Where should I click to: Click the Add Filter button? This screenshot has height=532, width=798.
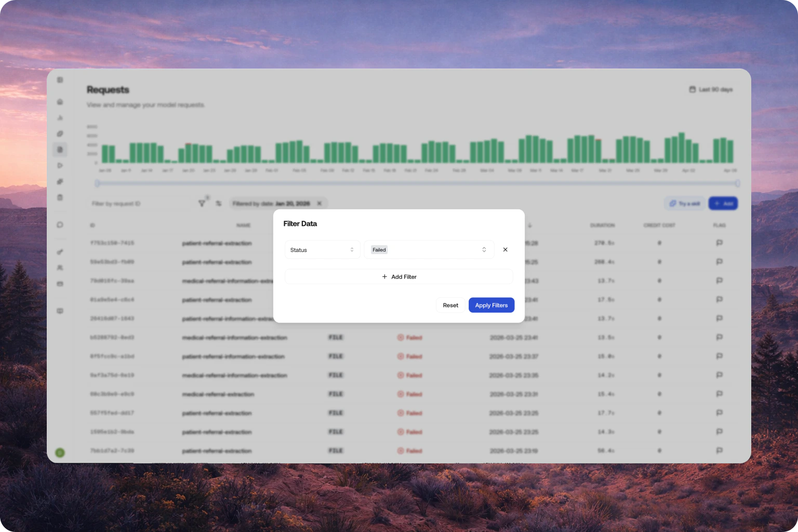click(x=399, y=277)
